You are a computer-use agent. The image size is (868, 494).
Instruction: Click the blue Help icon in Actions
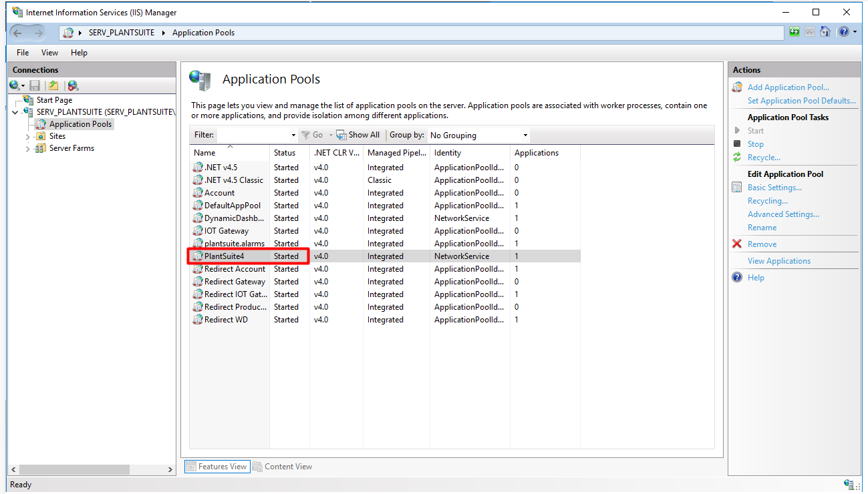click(737, 278)
